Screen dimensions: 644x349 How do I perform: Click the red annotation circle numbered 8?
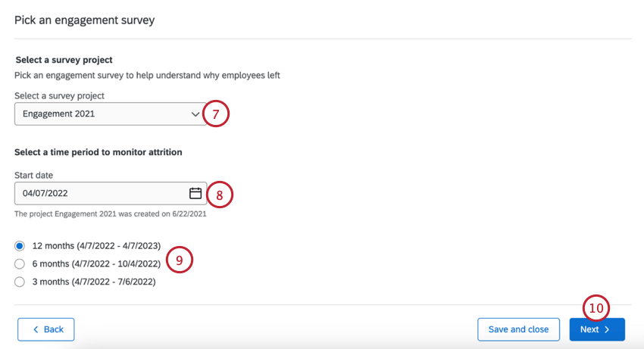point(219,194)
